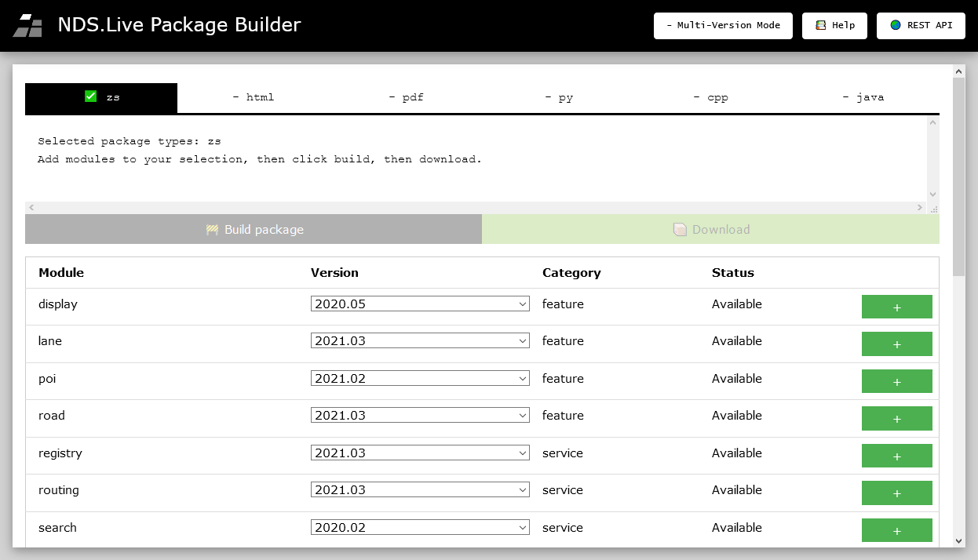
Task: Add the registry module with plus
Action: pos(897,456)
